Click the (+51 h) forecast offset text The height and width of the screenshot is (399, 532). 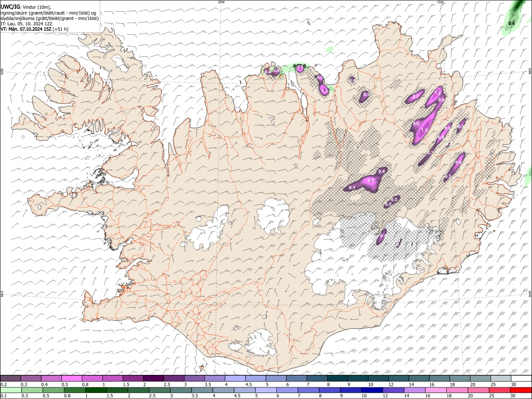pos(61,29)
